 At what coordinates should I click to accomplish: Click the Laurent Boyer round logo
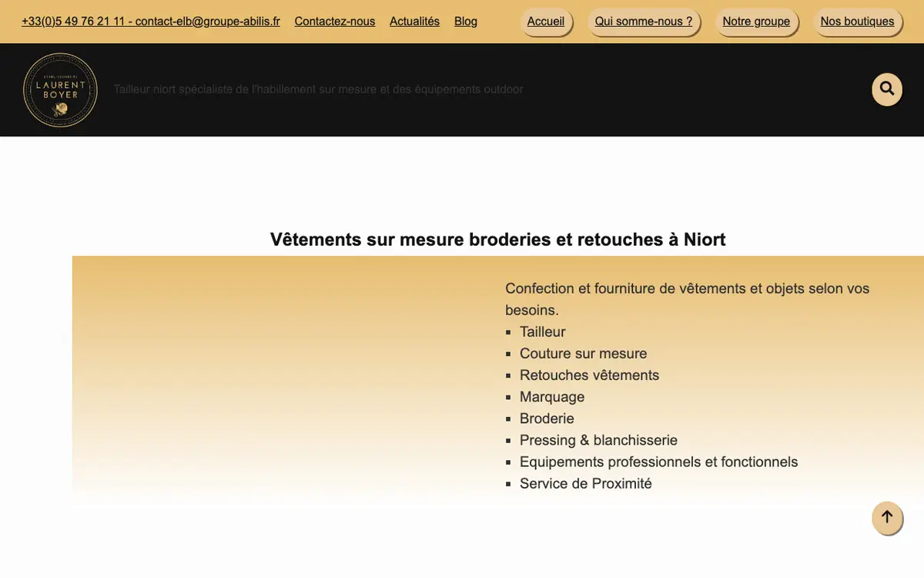point(60,90)
